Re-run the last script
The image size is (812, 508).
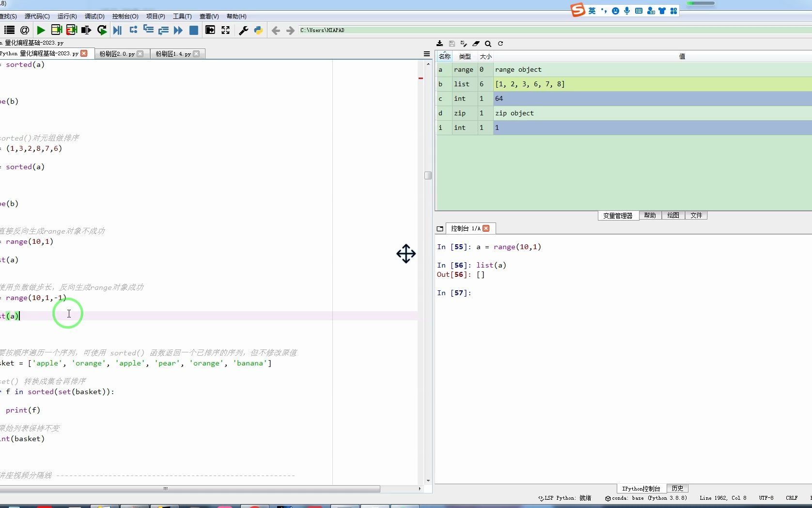(x=102, y=30)
